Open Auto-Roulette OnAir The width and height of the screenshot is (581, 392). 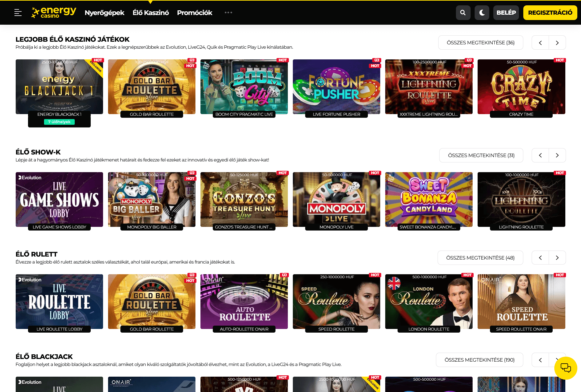(x=244, y=302)
